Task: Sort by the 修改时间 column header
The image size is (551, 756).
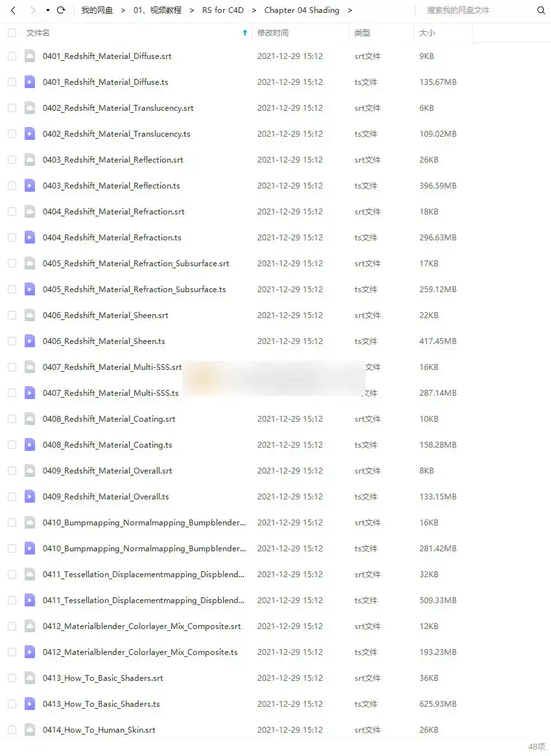Action: tap(273, 33)
